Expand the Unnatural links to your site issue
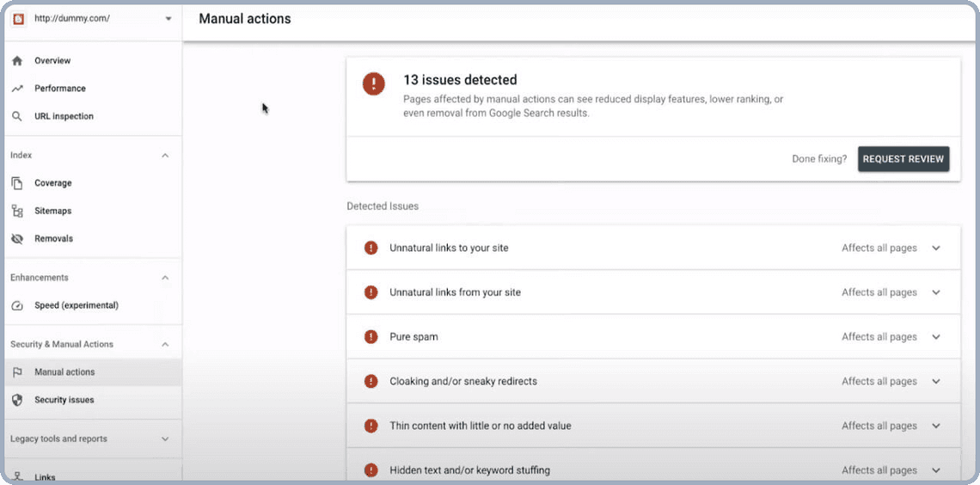The width and height of the screenshot is (980, 485). click(936, 248)
